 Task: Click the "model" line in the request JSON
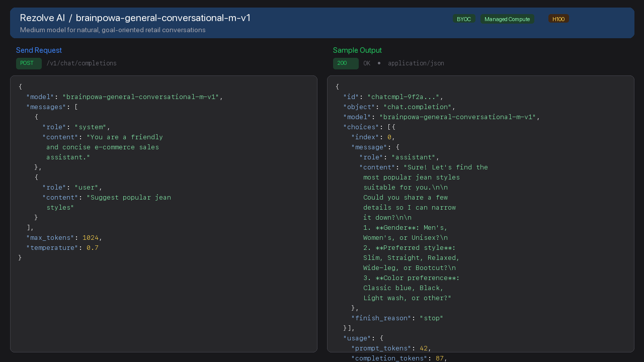point(124,97)
